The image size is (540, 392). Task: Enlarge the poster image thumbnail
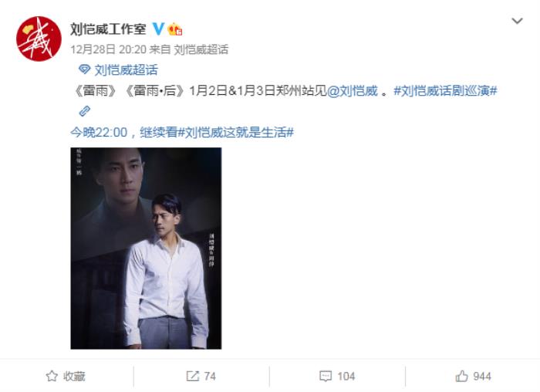coord(146,248)
